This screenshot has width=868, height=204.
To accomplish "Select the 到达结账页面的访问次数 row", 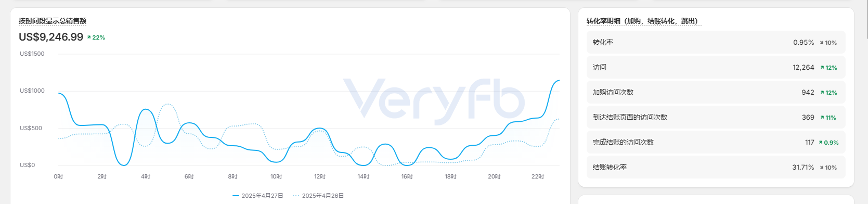I will click(716, 117).
